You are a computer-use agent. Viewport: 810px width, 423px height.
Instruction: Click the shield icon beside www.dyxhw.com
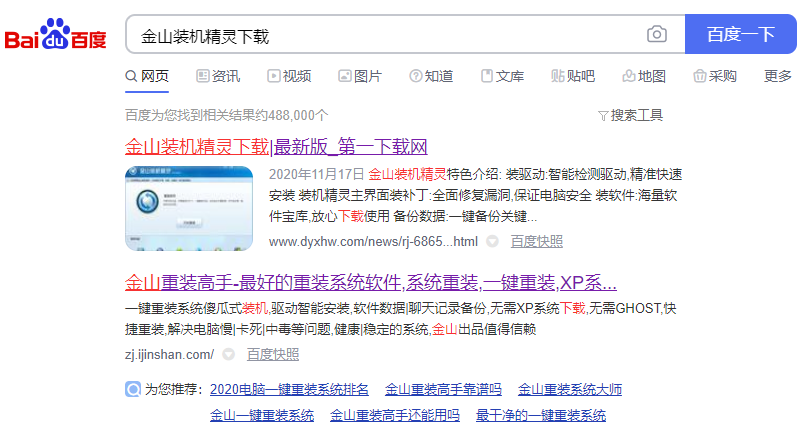coord(492,241)
